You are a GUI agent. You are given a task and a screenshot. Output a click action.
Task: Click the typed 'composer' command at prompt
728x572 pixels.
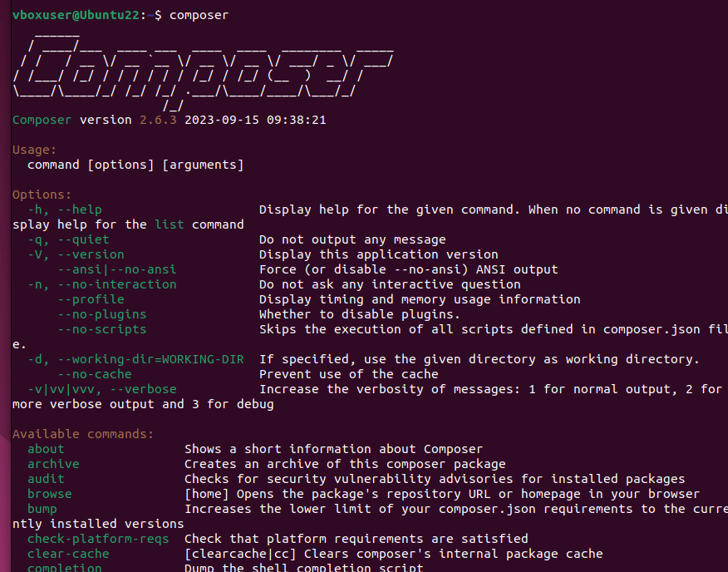[x=199, y=15]
